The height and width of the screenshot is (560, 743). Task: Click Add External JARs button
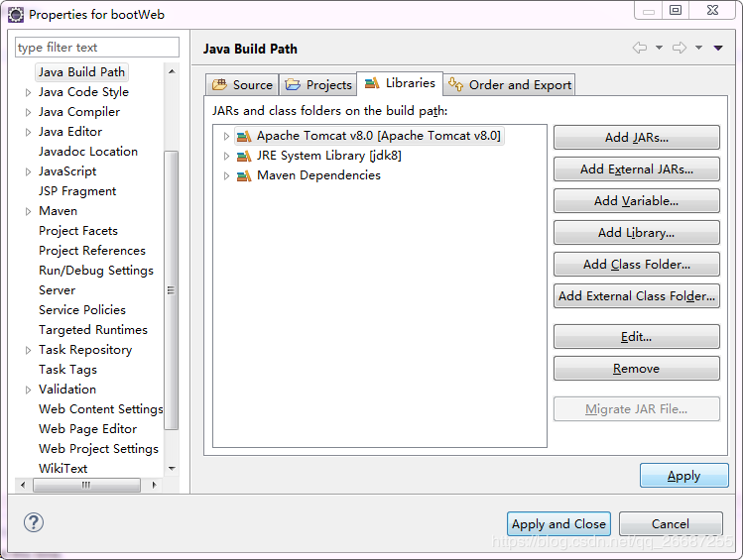[x=636, y=169]
